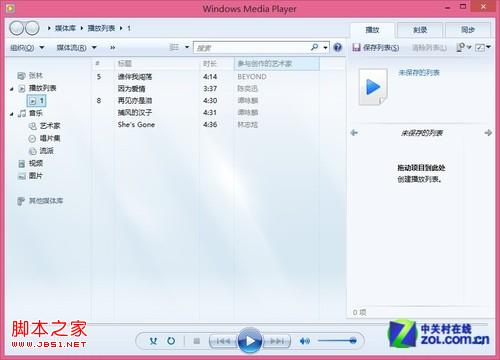This screenshot has width=500, height=360.
Task: Select the song She's Gone
Action: [136, 125]
